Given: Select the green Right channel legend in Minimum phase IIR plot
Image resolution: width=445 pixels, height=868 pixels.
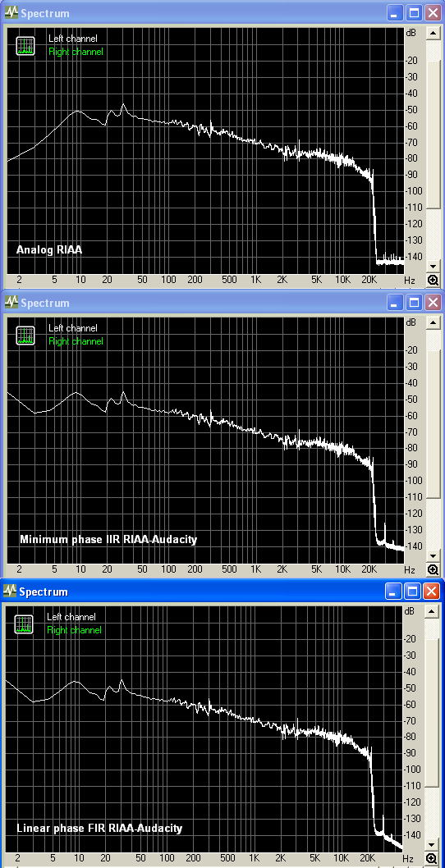Looking at the screenshot, I should click(76, 341).
